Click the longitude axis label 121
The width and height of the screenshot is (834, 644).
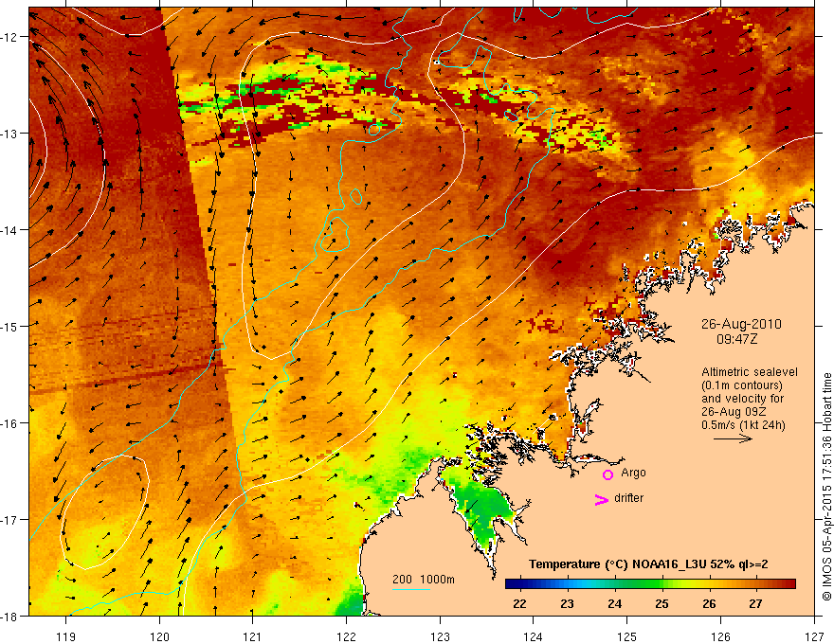(253, 636)
